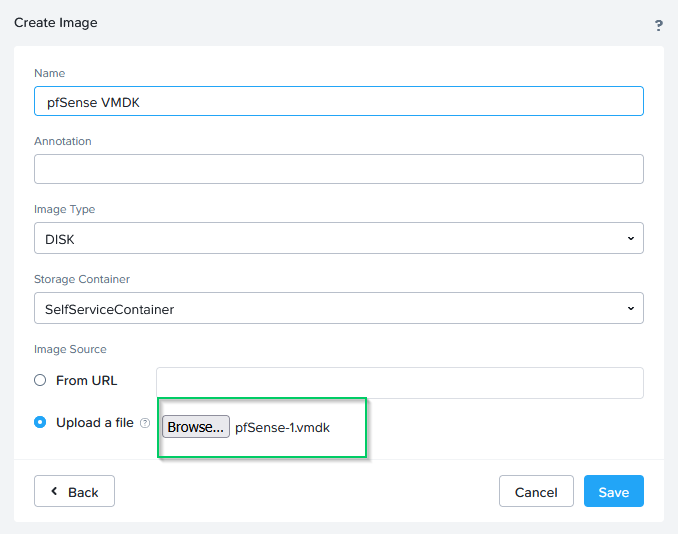
Task: Click the Storage Container field label
Action: 82,279
